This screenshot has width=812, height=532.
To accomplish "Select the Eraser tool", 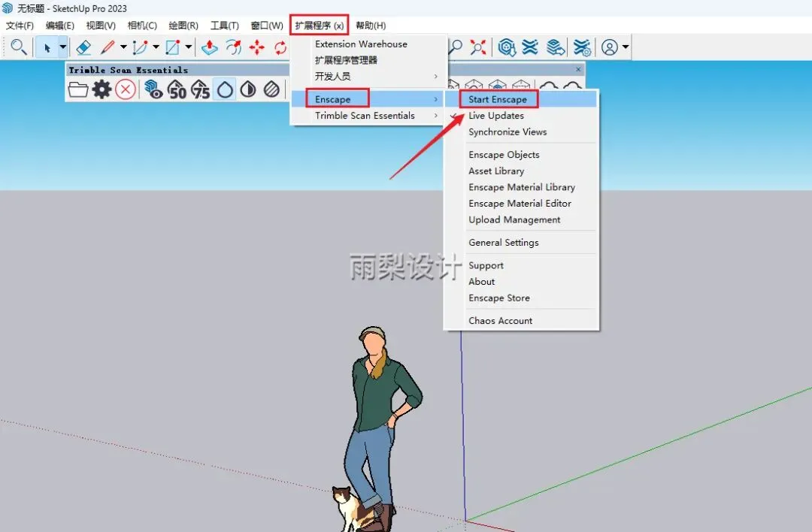I will 83,47.
